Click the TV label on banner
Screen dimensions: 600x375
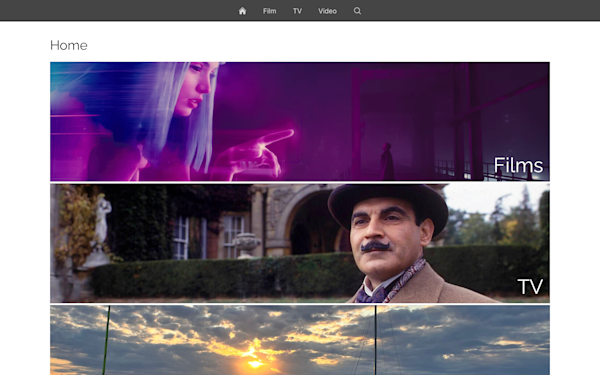pyautogui.click(x=530, y=287)
